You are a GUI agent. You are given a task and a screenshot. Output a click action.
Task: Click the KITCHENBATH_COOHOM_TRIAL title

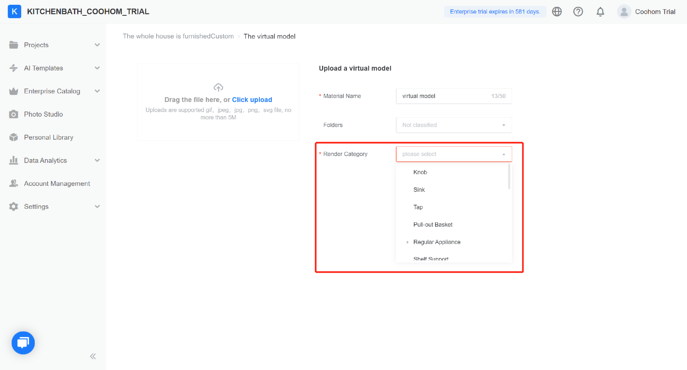pos(88,11)
